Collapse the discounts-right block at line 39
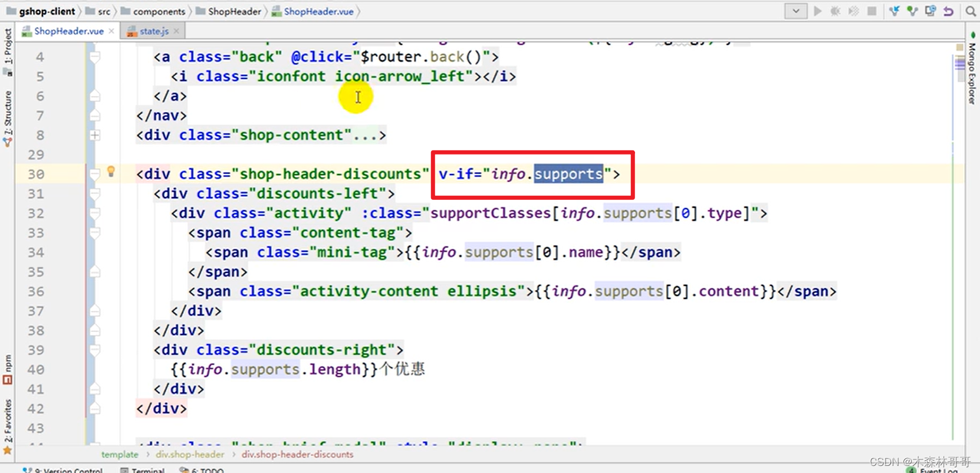The image size is (980, 473). click(x=95, y=350)
